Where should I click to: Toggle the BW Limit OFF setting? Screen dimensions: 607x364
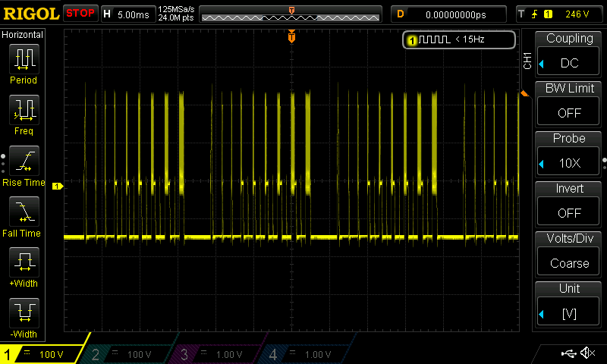click(x=568, y=104)
